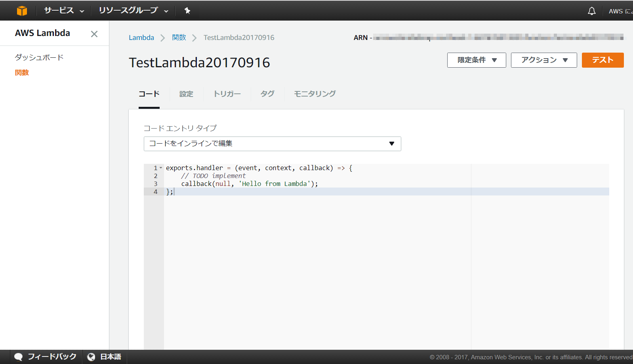The height and width of the screenshot is (364, 633).
Task: Click the pin shortcut icon in top bar
Action: [x=187, y=11]
